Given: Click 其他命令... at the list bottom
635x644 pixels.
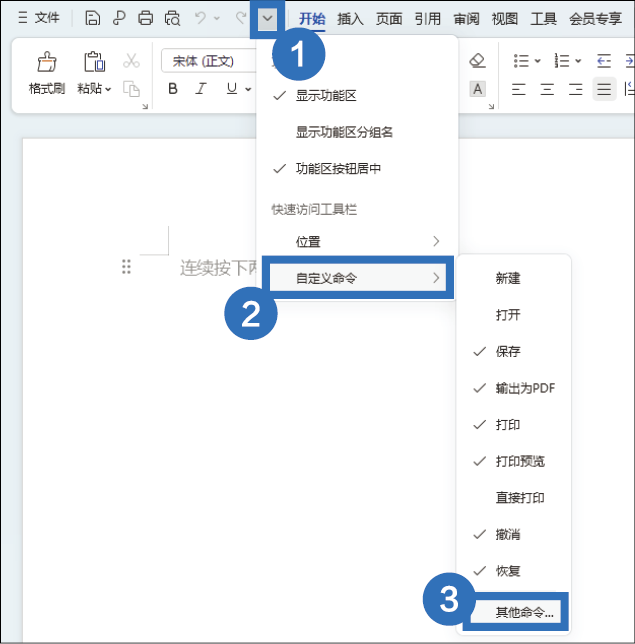Looking at the screenshot, I should [x=516, y=610].
